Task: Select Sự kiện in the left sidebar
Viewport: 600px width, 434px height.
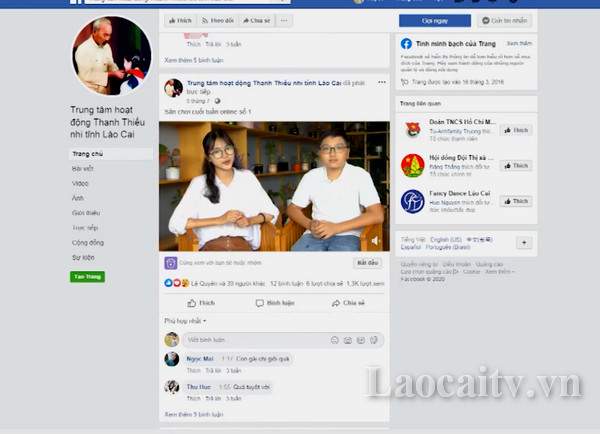Action: click(x=83, y=258)
